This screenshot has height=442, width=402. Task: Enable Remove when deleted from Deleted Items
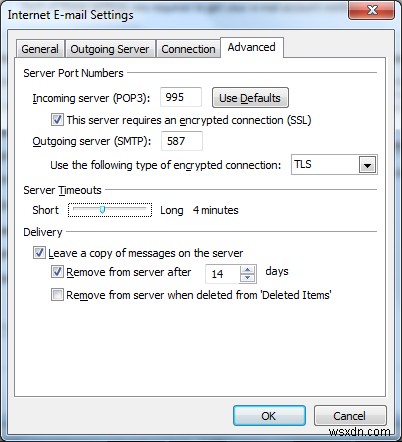click(x=57, y=295)
